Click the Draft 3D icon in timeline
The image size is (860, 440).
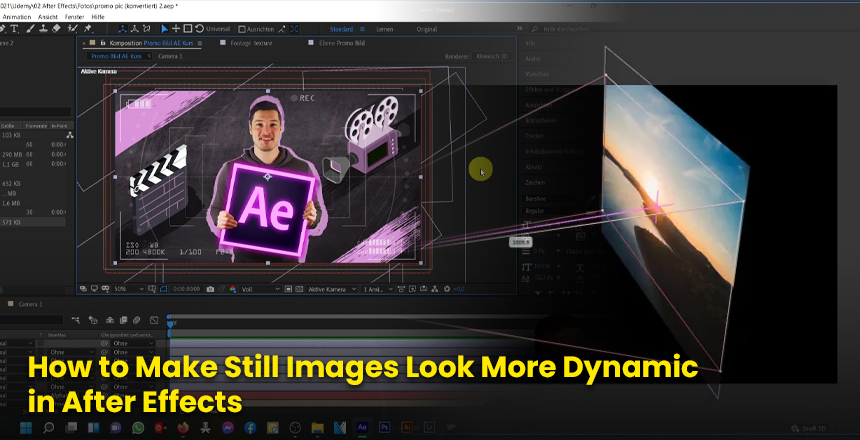tap(93, 319)
